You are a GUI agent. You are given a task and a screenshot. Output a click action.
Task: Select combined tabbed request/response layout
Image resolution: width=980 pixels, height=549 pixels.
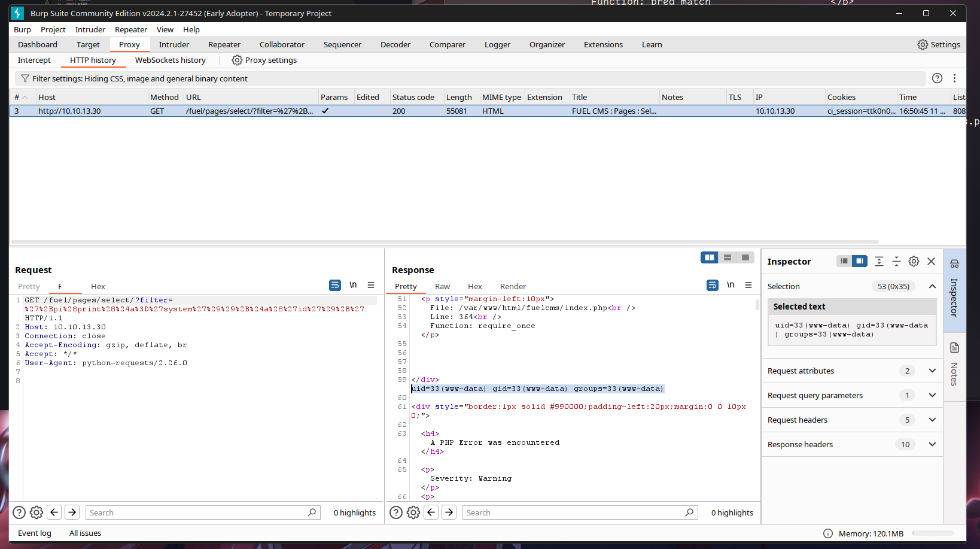[x=745, y=257]
